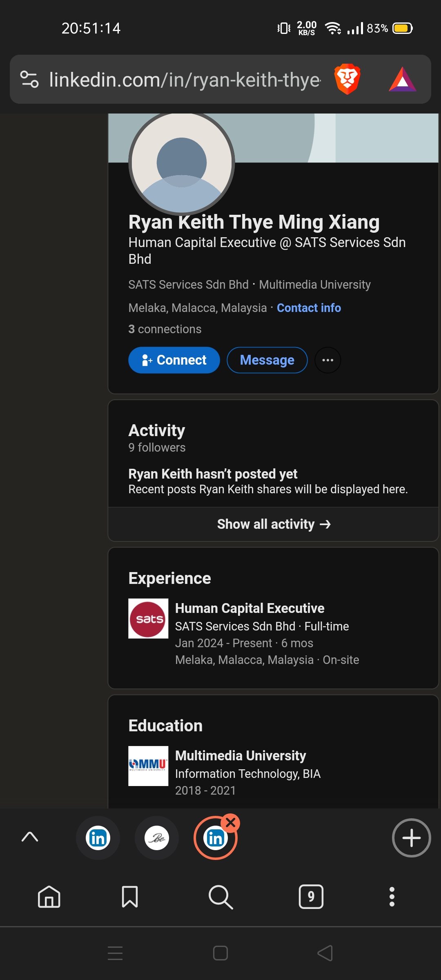Viewport: 441px width, 980px height.
Task: Open bookmarks icon in bottom toolbar
Action: pos(130,897)
